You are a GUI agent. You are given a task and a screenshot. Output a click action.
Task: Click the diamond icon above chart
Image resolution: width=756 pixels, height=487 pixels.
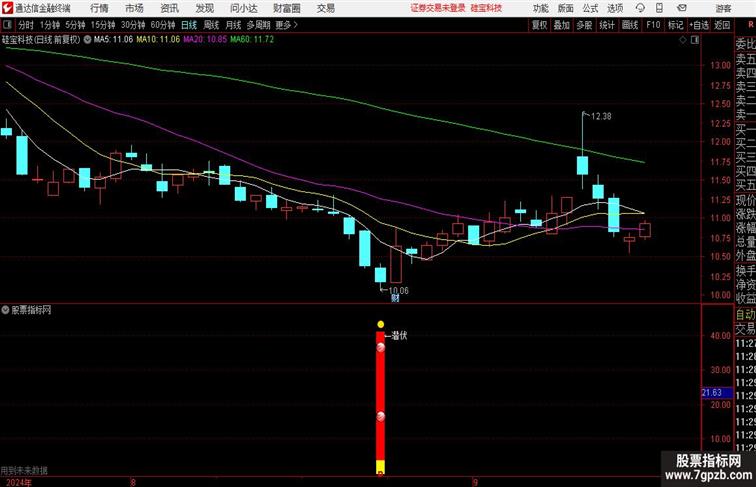[x=683, y=40]
